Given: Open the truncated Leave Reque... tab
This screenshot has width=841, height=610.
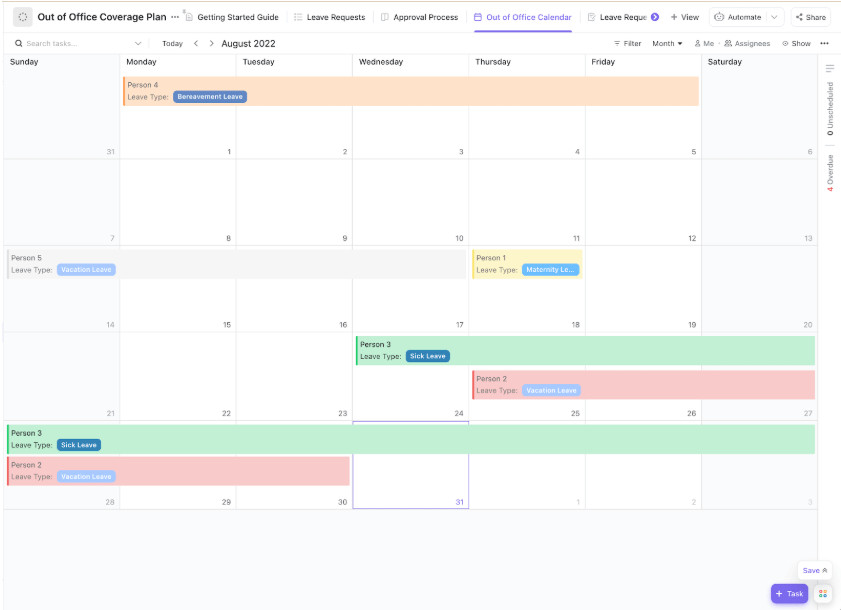Looking at the screenshot, I should 617,17.
